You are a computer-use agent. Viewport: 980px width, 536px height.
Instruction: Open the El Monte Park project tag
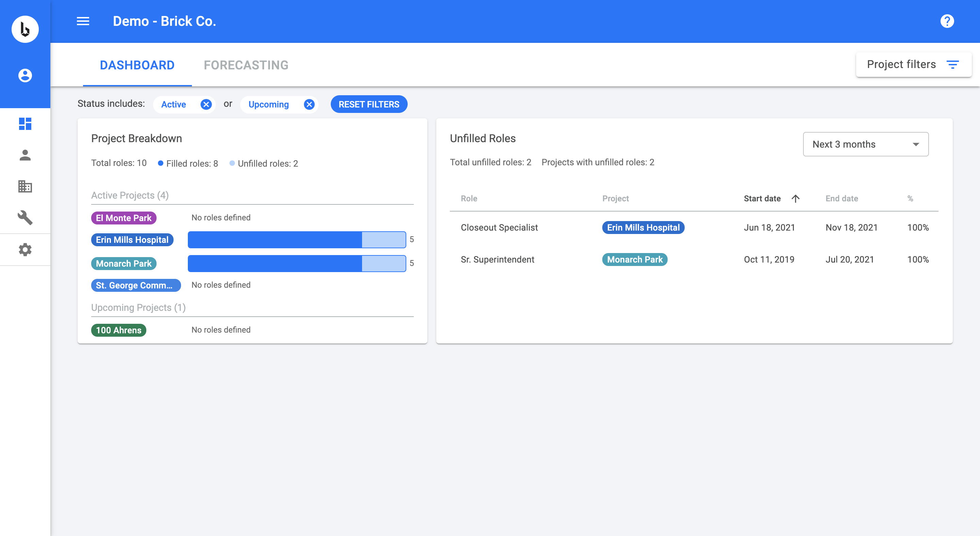pyautogui.click(x=124, y=218)
